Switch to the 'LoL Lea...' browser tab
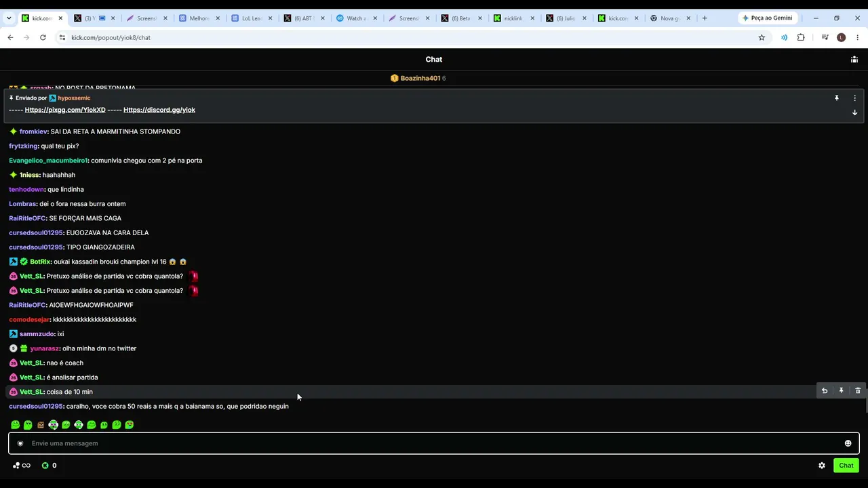This screenshot has width=868, height=488. coord(252,18)
